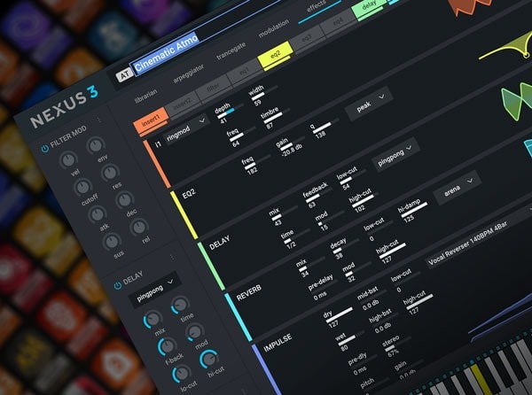Toggle the left DELAY panel power icon

coord(118,285)
